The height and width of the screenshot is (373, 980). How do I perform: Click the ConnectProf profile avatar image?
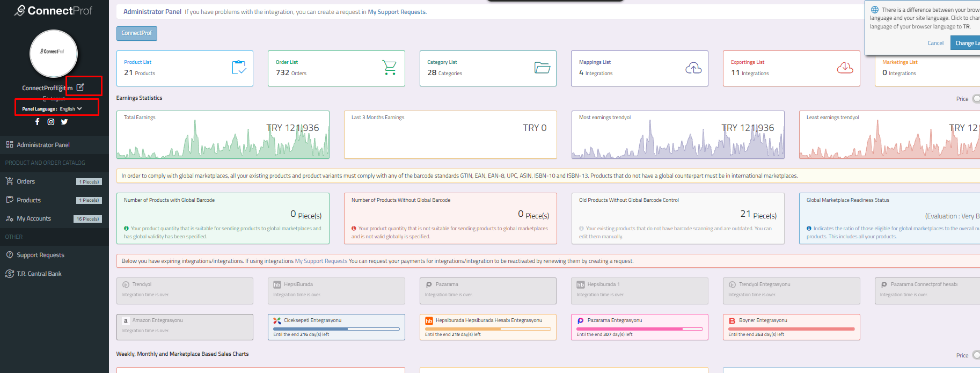click(54, 54)
